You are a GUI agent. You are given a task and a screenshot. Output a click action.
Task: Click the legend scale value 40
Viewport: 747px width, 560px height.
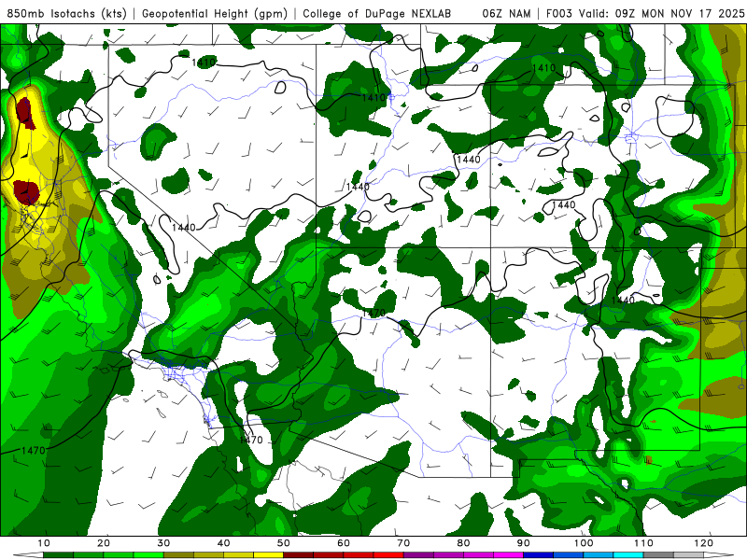tap(223, 543)
